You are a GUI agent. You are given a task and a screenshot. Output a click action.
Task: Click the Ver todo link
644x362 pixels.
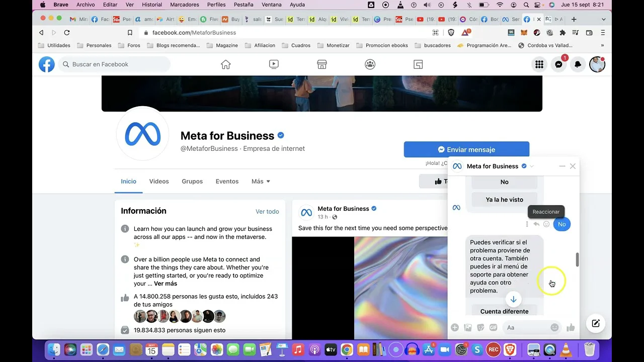click(267, 212)
